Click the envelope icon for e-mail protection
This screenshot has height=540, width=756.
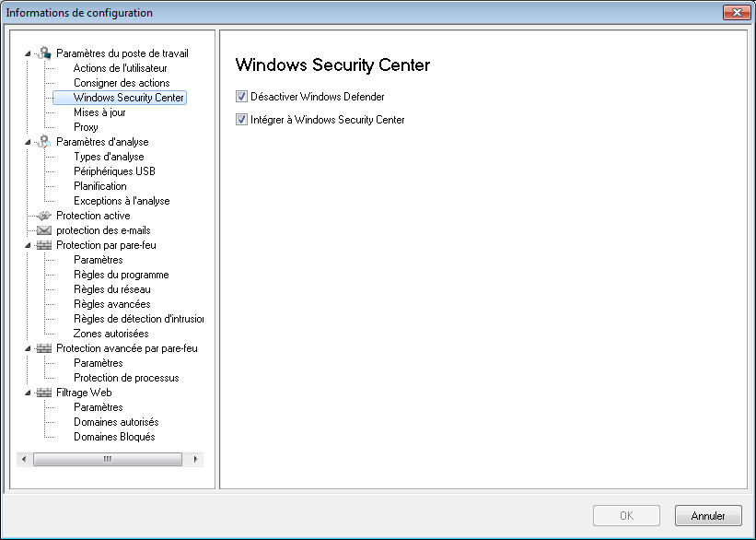point(44,230)
